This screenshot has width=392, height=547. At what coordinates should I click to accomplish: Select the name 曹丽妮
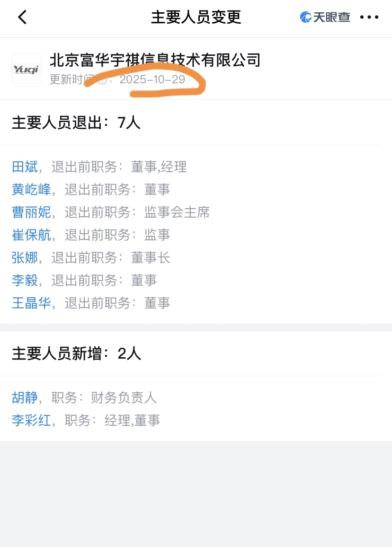pyautogui.click(x=31, y=212)
